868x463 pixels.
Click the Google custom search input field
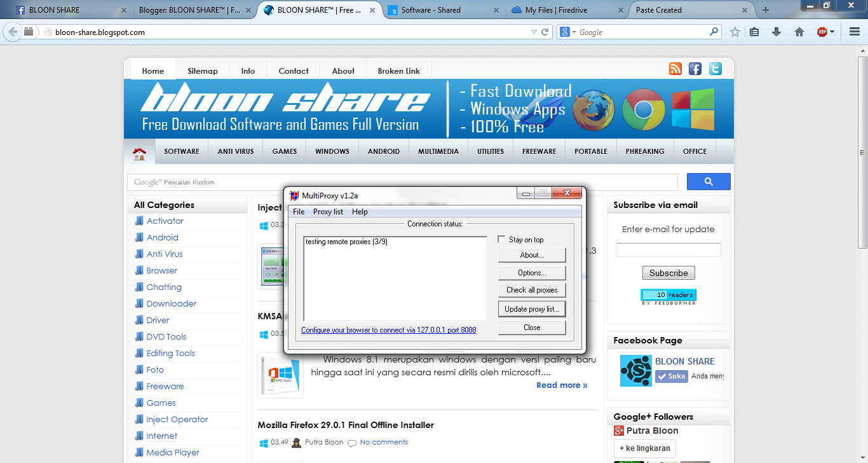(403, 182)
